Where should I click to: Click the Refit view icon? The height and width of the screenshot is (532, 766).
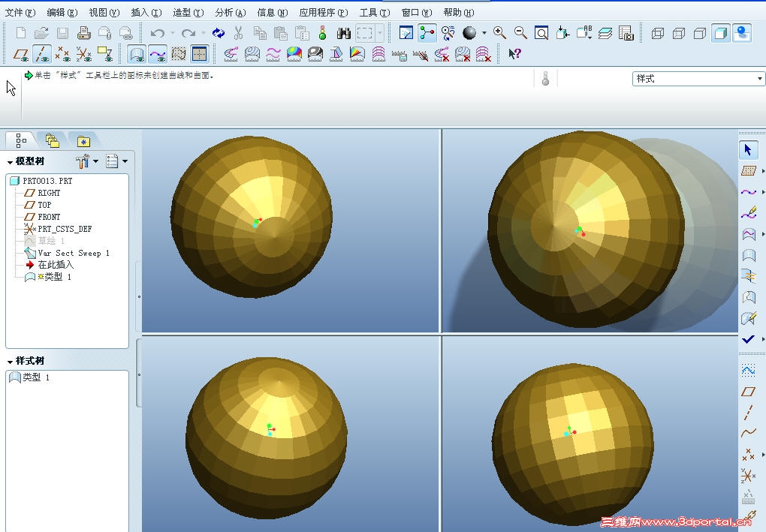point(541,33)
